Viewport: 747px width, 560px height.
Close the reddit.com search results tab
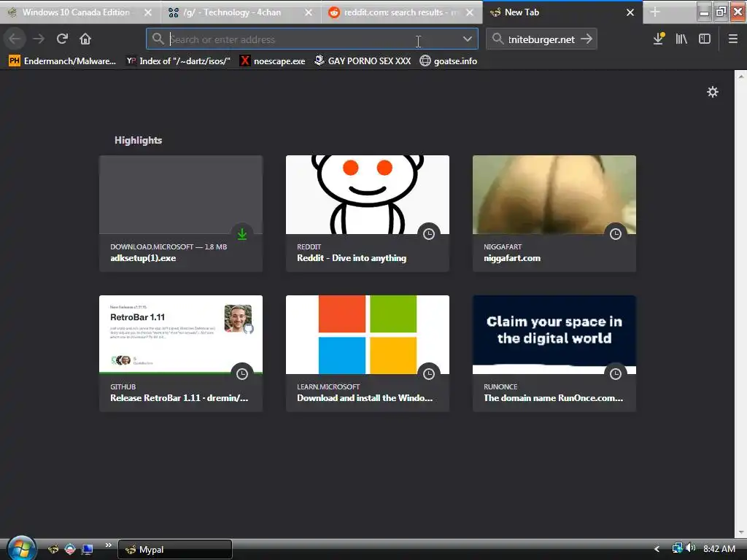pos(470,12)
